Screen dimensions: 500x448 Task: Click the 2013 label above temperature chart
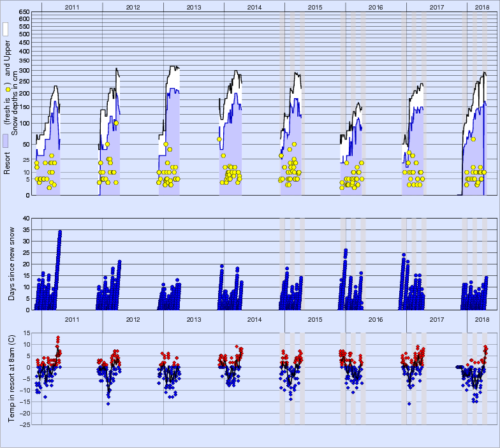click(193, 319)
